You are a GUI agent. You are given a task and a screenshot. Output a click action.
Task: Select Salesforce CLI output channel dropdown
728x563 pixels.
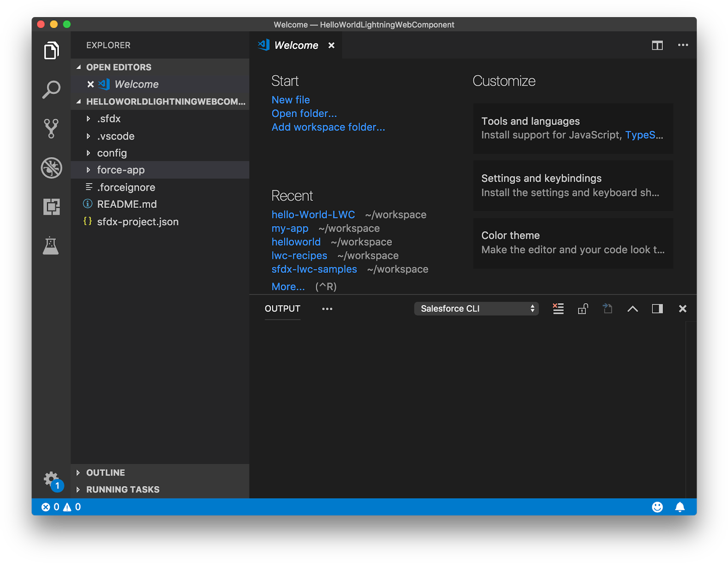(476, 309)
